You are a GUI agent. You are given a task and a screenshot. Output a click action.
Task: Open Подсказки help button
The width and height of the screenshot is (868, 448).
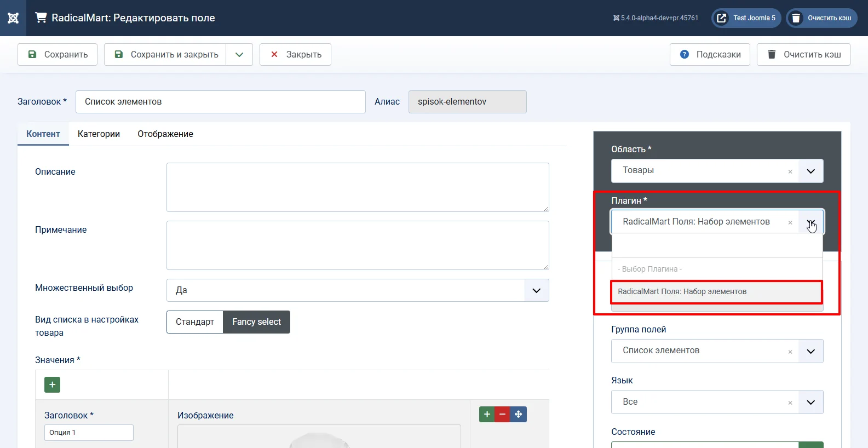point(710,55)
